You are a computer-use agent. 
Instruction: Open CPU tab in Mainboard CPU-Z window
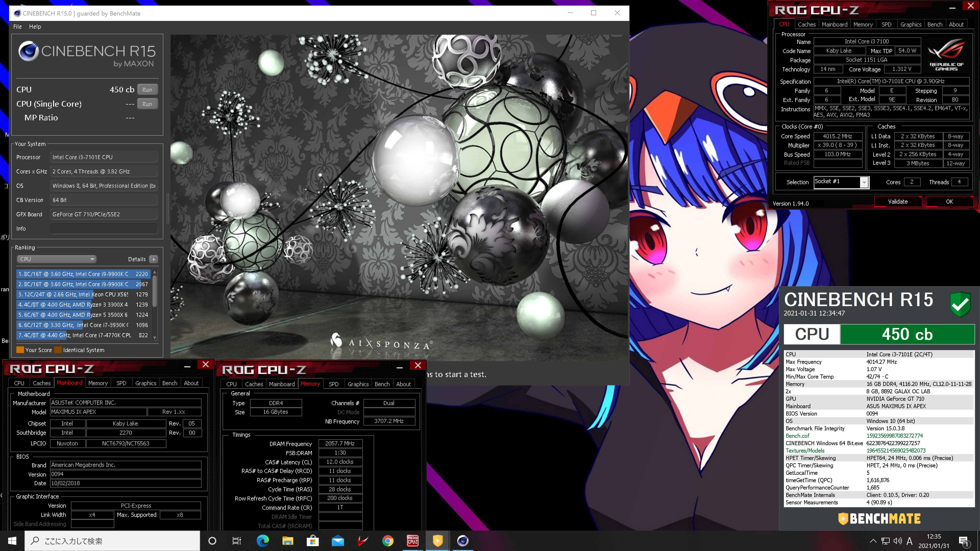point(19,383)
